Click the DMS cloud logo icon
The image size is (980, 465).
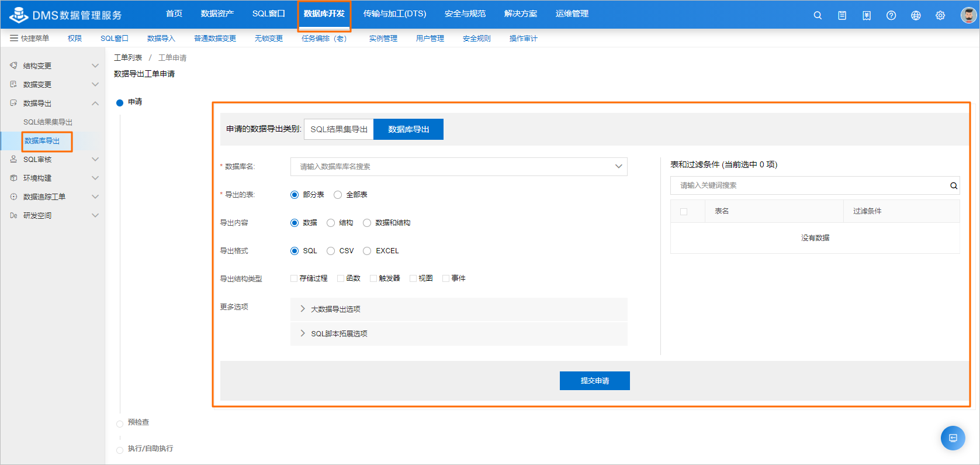click(19, 15)
